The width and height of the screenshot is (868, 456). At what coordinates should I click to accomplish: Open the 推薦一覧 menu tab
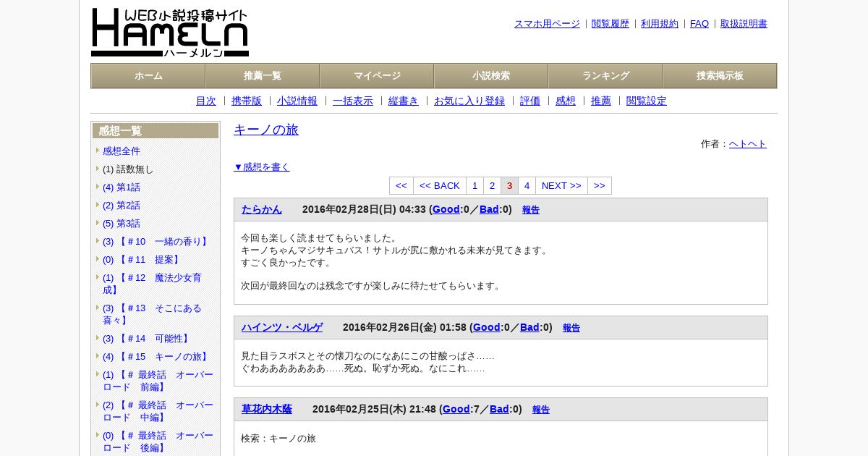point(263,75)
